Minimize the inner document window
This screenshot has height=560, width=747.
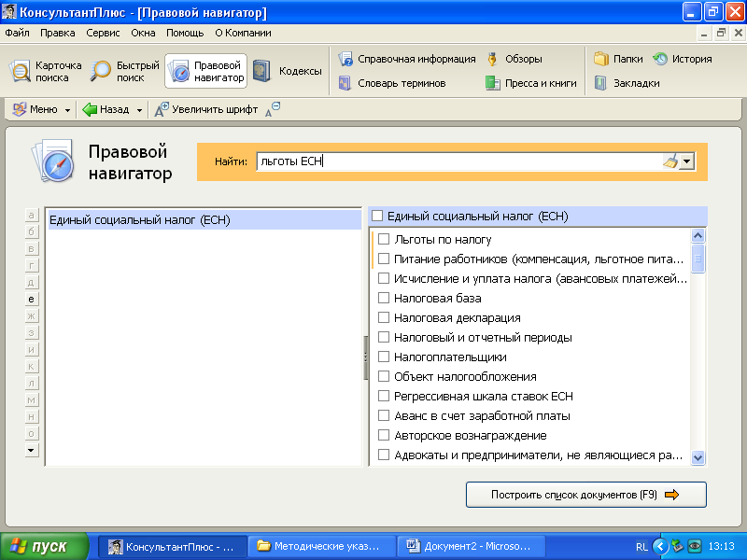click(704, 33)
